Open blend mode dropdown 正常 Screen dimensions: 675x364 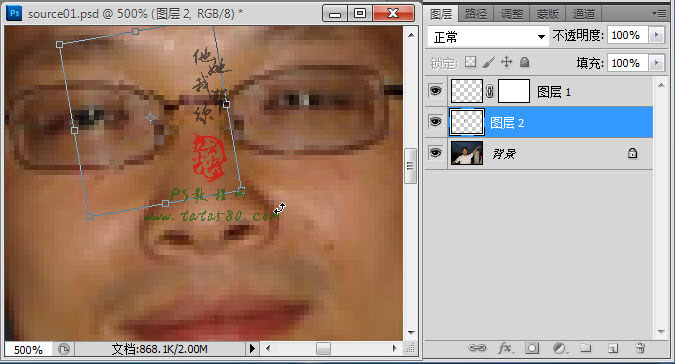(488, 37)
